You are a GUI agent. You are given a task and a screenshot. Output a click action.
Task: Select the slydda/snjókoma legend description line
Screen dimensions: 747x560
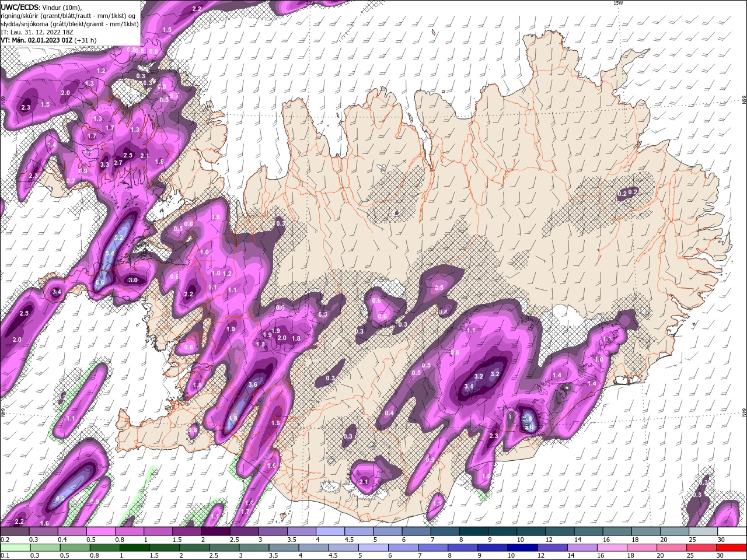(x=69, y=24)
